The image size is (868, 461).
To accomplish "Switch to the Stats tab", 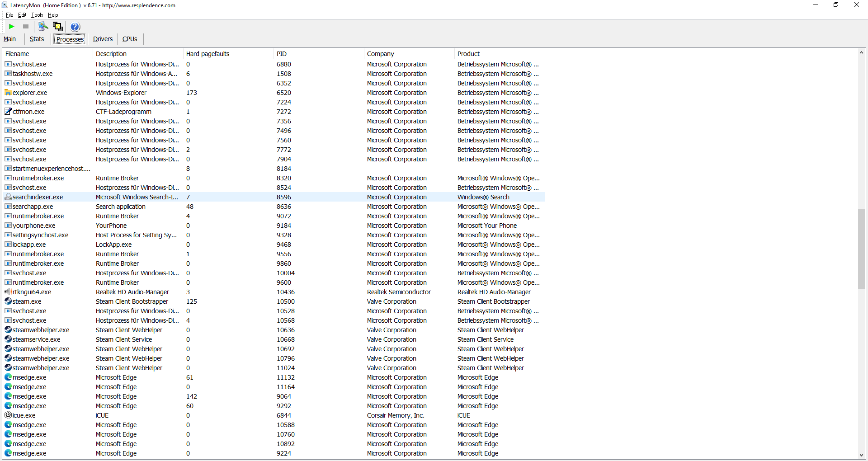I will (x=37, y=39).
